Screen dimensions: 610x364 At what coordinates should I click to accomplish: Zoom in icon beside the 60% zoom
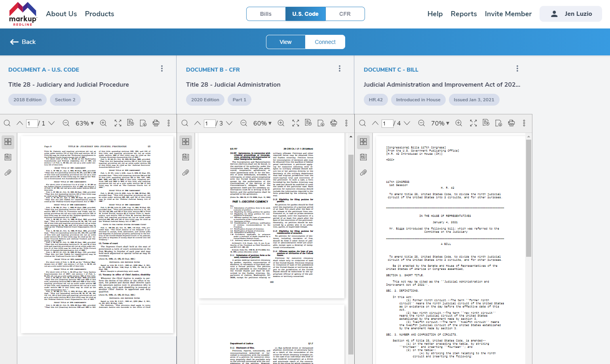[281, 123]
